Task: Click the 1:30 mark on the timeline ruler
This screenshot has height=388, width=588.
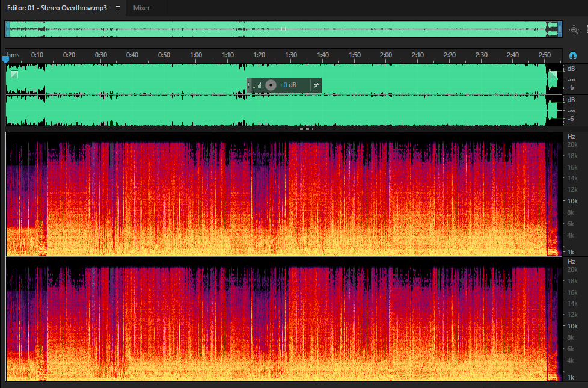Action: click(x=291, y=55)
